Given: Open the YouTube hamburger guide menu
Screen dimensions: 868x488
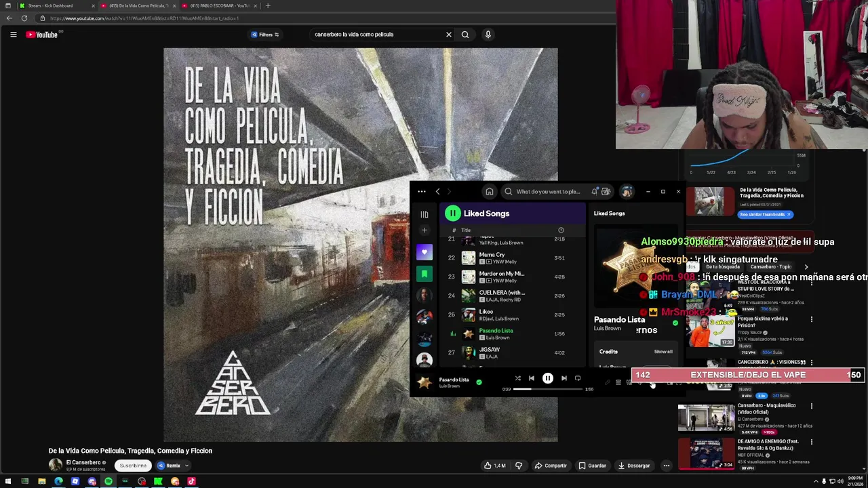Looking at the screenshot, I should 13,35.
